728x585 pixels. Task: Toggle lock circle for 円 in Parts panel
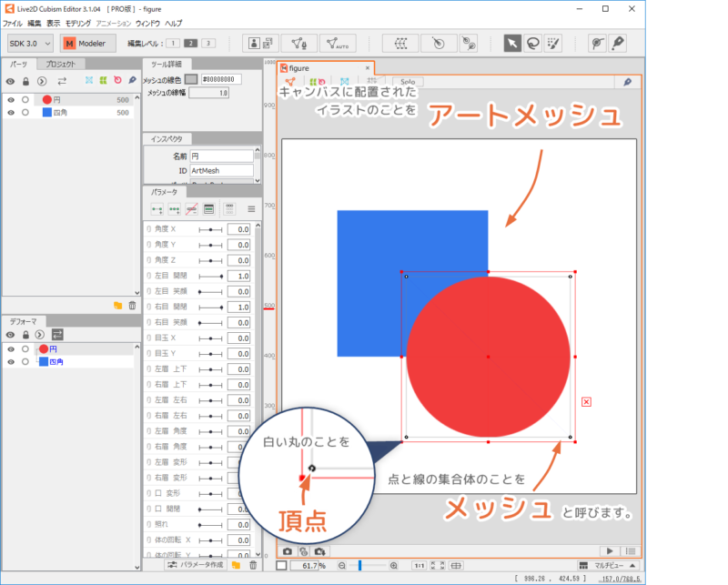[x=25, y=100]
